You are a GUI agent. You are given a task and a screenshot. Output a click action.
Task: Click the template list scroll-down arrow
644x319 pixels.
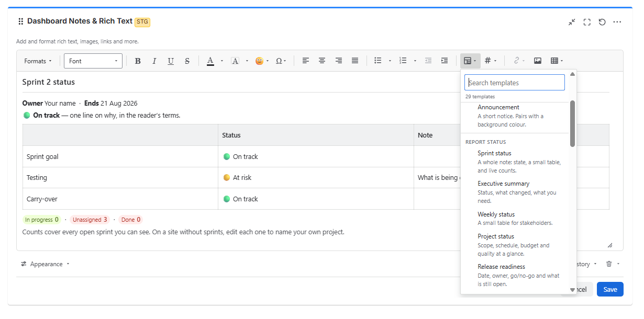572,290
